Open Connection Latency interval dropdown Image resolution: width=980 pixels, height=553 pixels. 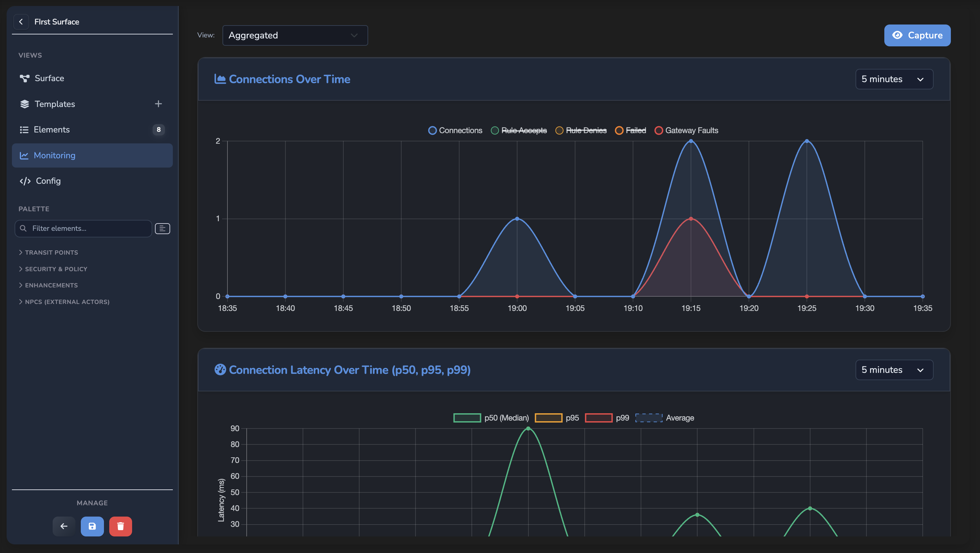tap(894, 370)
